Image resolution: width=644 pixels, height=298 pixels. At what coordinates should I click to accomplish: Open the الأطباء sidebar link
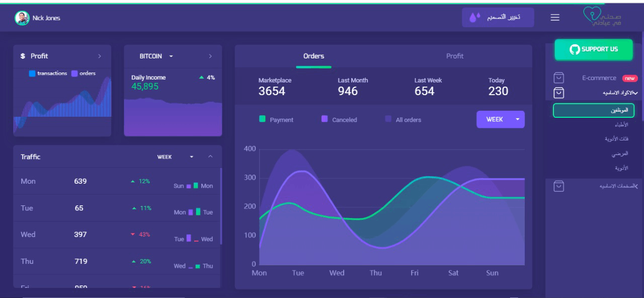coord(621,124)
